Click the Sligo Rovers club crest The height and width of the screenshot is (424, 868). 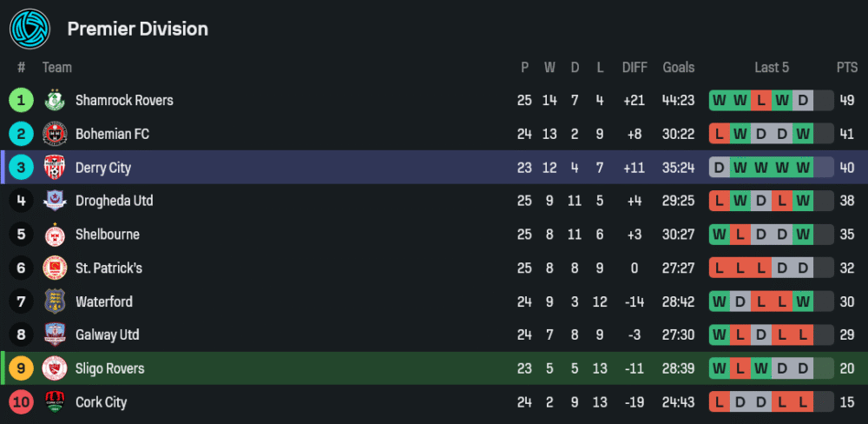point(55,368)
